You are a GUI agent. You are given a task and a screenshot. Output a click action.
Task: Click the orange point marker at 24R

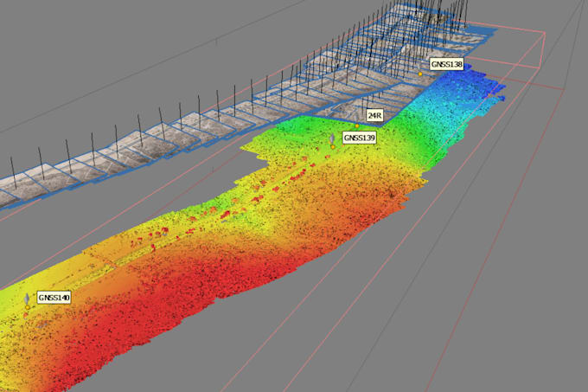click(357, 126)
